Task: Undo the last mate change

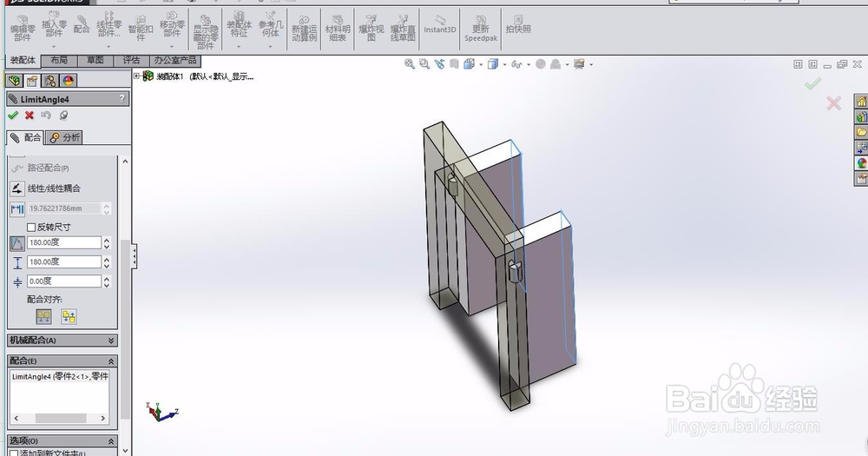Action: pyautogui.click(x=46, y=116)
